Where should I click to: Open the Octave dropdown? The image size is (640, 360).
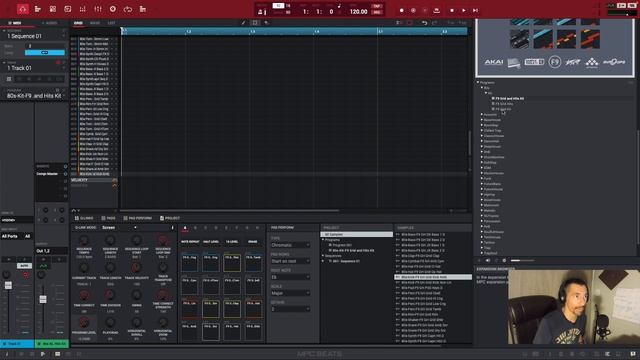pos(290,309)
